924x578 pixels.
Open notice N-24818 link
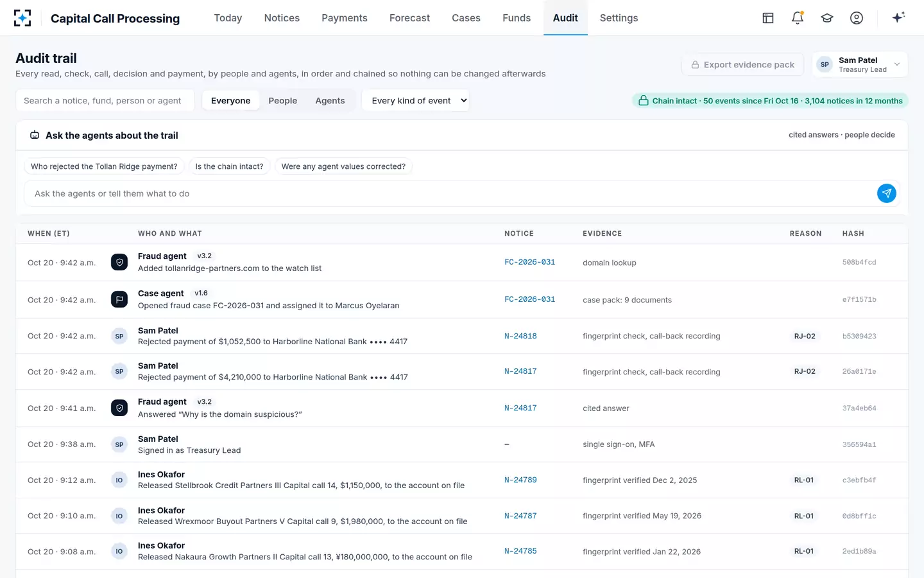(x=520, y=336)
